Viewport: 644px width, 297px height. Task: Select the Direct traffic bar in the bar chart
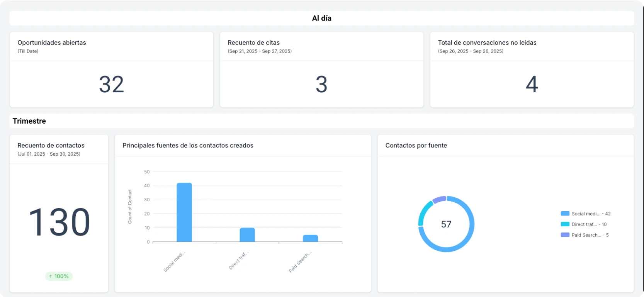(247, 235)
